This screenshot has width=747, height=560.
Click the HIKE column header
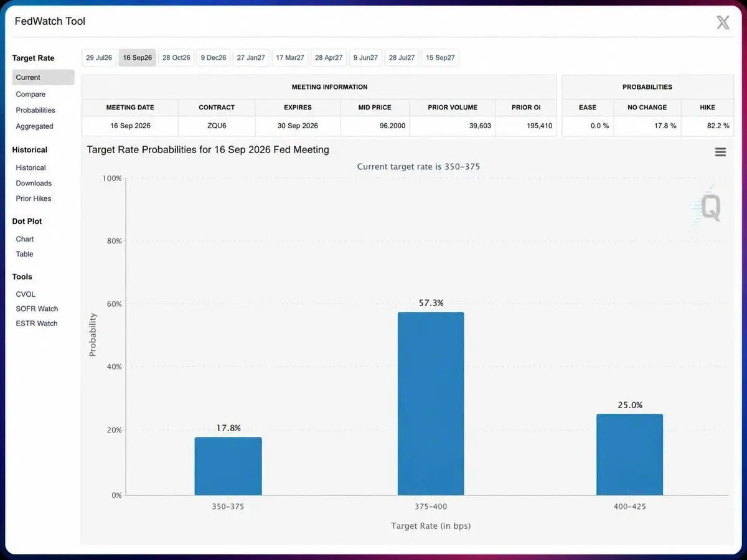pyautogui.click(x=708, y=107)
